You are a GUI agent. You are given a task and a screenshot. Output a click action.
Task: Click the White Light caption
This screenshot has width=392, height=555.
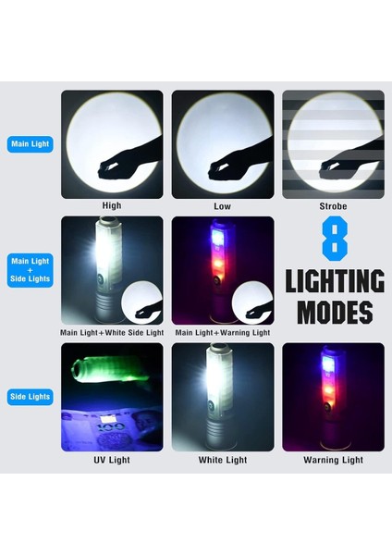(223, 460)
